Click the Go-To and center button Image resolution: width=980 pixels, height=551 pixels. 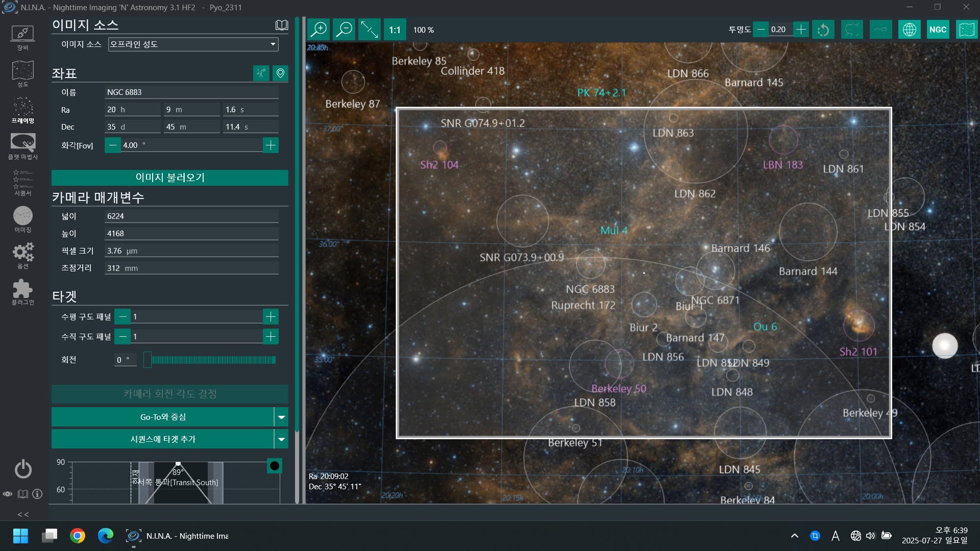click(x=163, y=417)
